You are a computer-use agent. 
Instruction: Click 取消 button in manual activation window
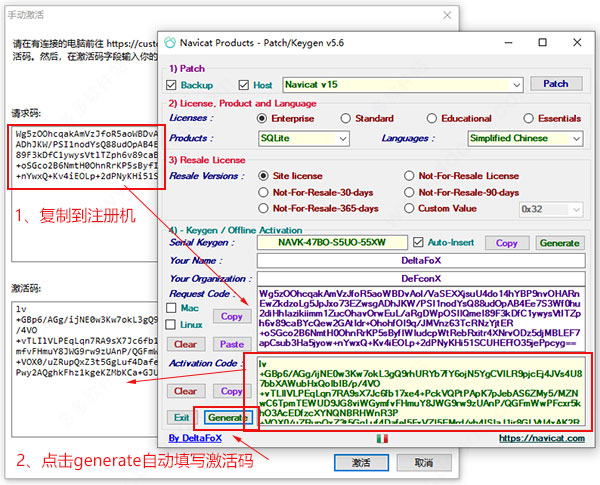[424, 462]
